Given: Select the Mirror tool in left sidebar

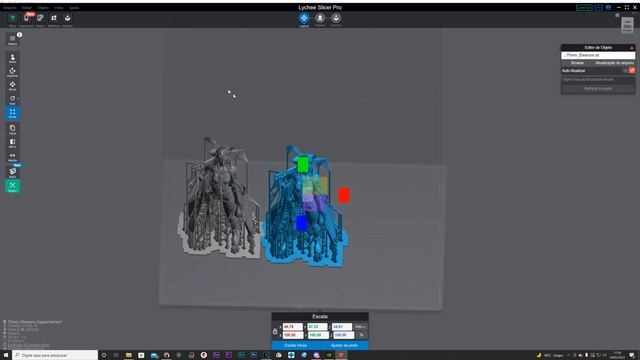Looking at the screenshot, I should [x=13, y=143].
